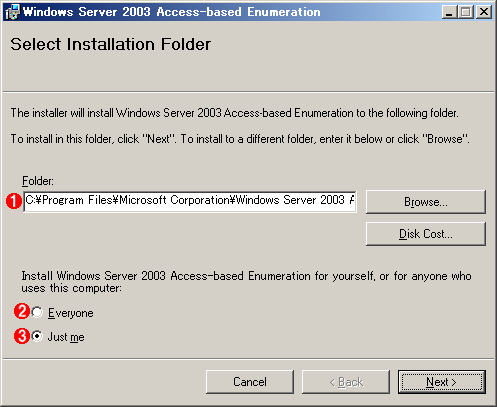Open the Browse... folder dialog
The width and height of the screenshot is (497, 407).
(x=426, y=202)
